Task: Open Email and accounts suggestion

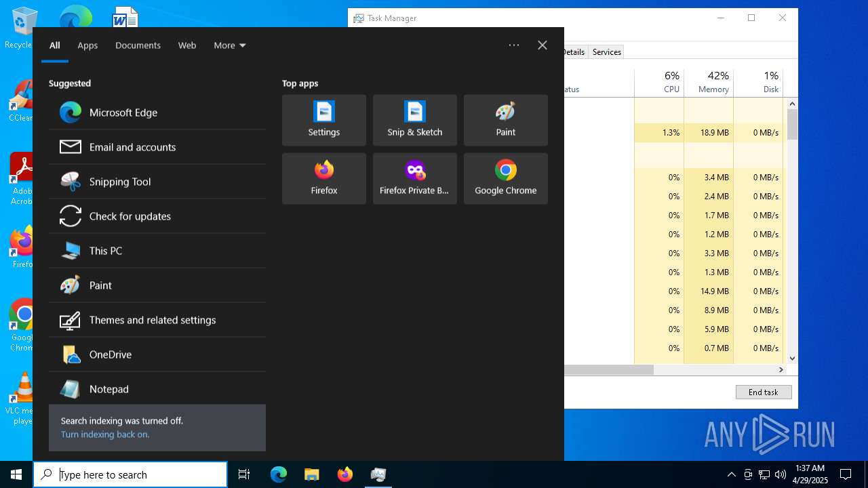Action: click(x=157, y=147)
